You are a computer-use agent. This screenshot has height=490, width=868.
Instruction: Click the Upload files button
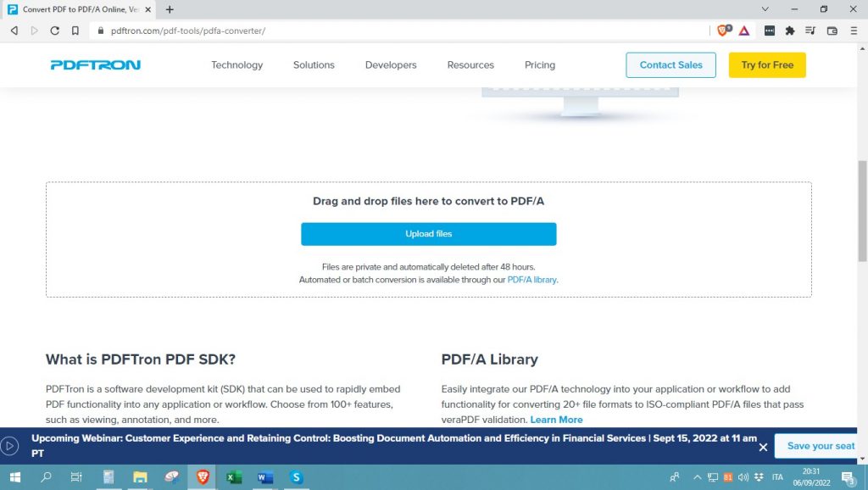(x=428, y=234)
